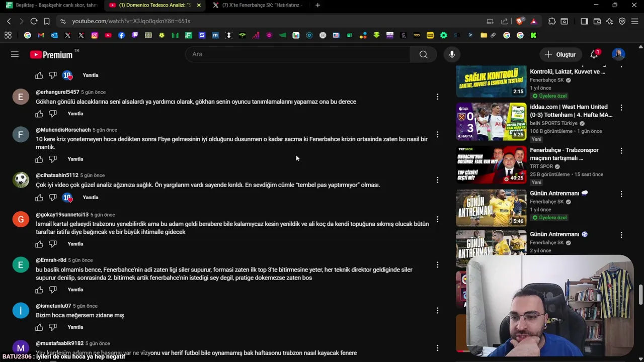Close the Domenico Tedesco Analizi tab
Image resolution: width=644 pixels, height=362 pixels.
pos(199,5)
